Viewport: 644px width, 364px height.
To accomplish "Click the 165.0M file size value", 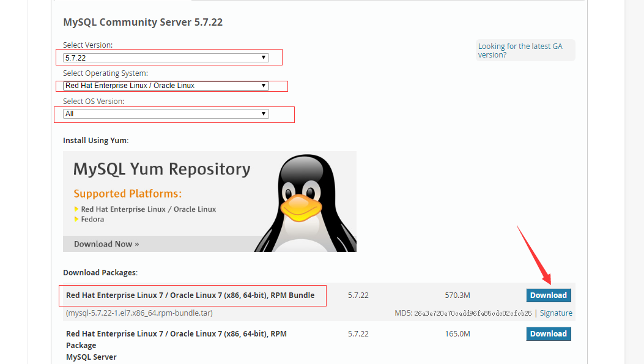I will [457, 333].
